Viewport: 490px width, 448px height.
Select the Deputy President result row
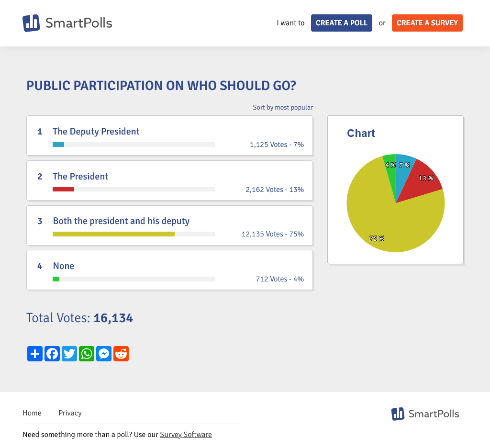(169, 135)
